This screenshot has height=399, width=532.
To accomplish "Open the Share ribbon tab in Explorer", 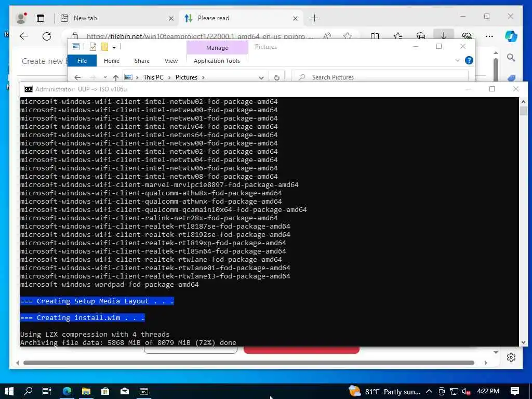I will pos(142,61).
